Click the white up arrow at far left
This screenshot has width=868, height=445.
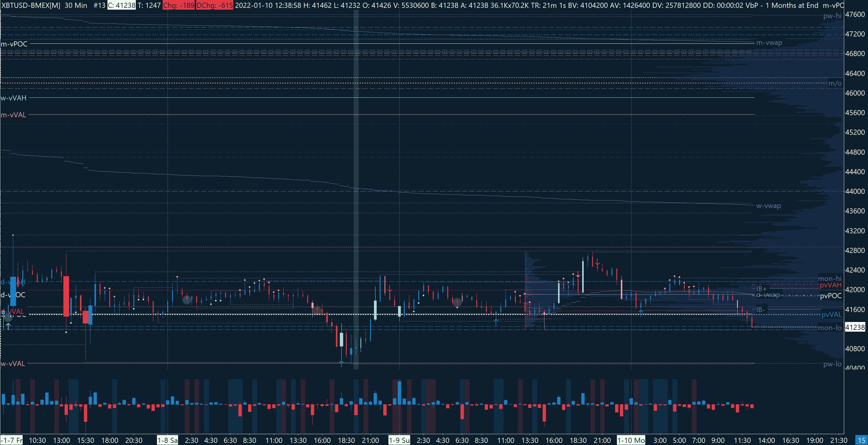(x=8, y=326)
